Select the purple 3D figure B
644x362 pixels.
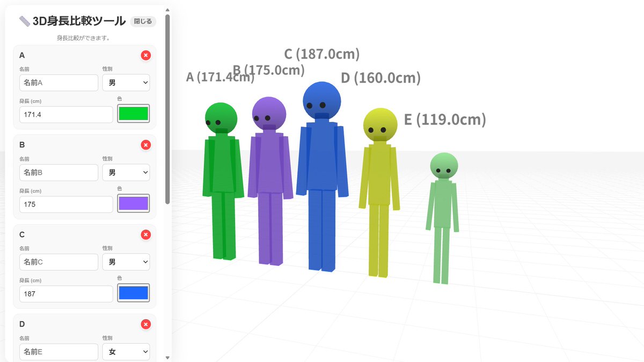270,181
